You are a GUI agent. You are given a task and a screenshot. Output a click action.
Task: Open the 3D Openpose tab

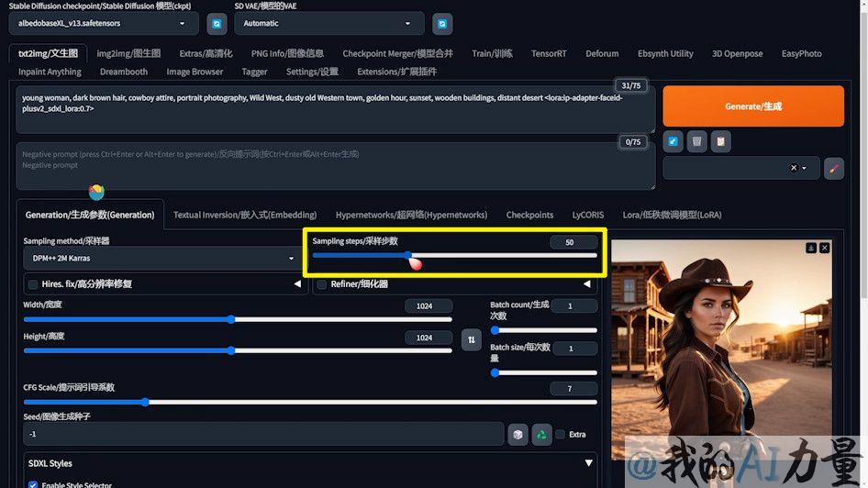click(737, 54)
